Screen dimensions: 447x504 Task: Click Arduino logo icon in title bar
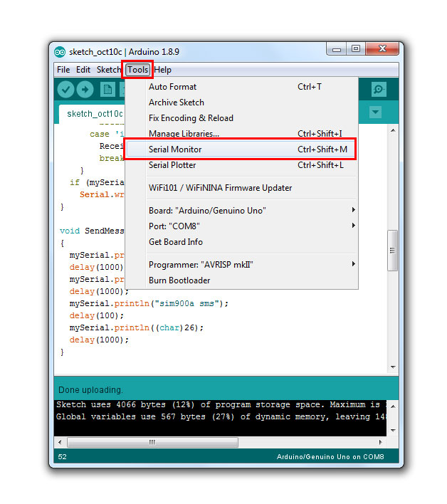pyautogui.click(x=60, y=52)
